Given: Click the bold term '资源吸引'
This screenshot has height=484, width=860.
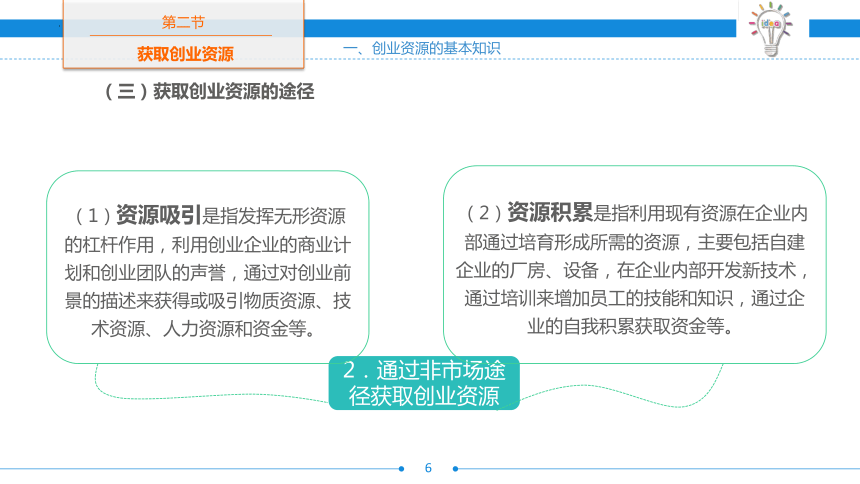Looking at the screenshot, I should 159,215.
